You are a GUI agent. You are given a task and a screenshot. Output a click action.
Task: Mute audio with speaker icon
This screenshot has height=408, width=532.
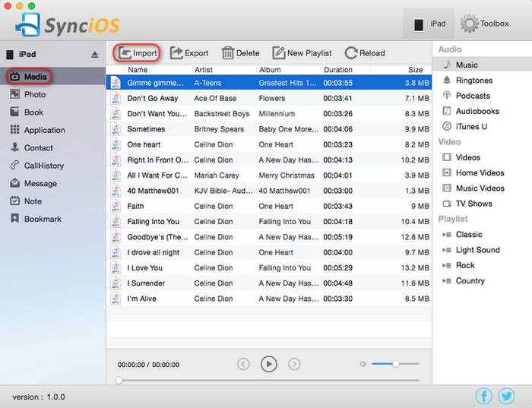[363, 364]
